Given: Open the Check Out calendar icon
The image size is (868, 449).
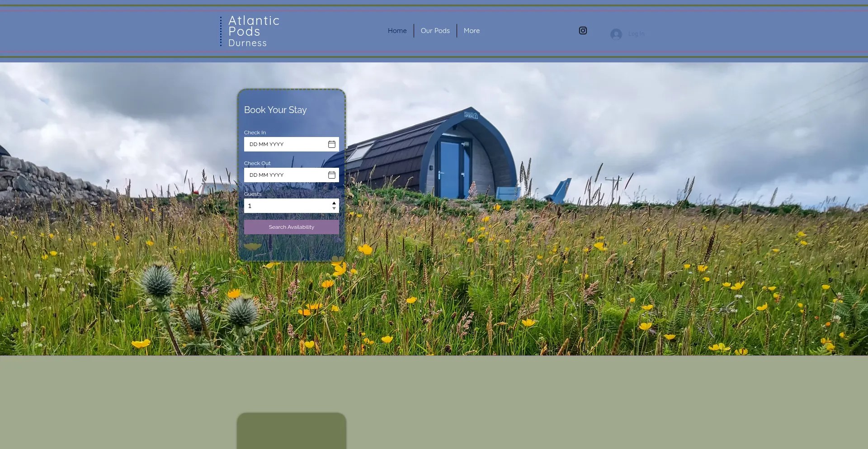Looking at the screenshot, I should pyautogui.click(x=331, y=175).
